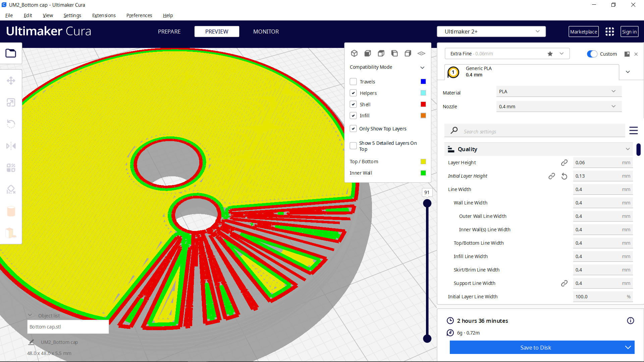644x362 pixels.
Task: Enable the Travels visibility checkbox
Action: pyautogui.click(x=353, y=81)
